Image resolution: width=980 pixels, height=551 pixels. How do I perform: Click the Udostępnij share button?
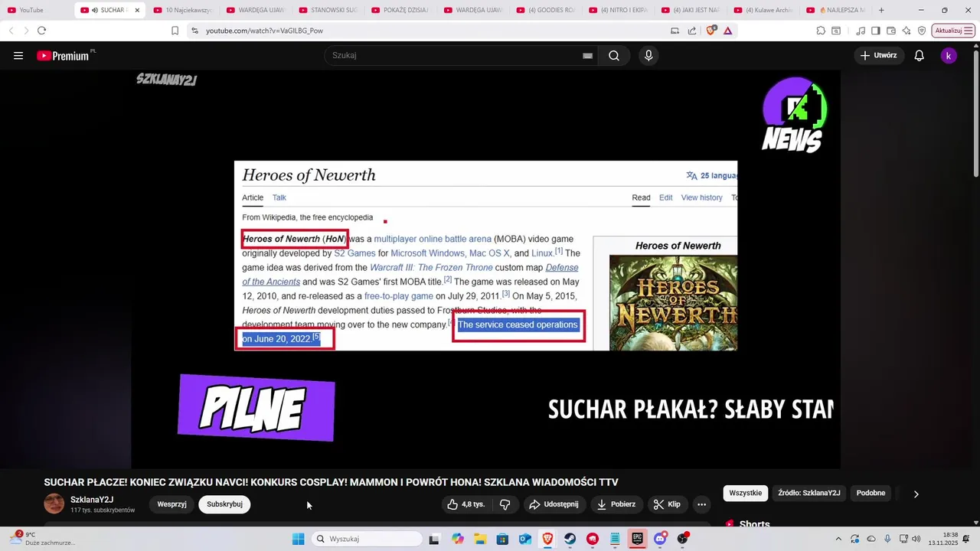(x=554, y=504)
